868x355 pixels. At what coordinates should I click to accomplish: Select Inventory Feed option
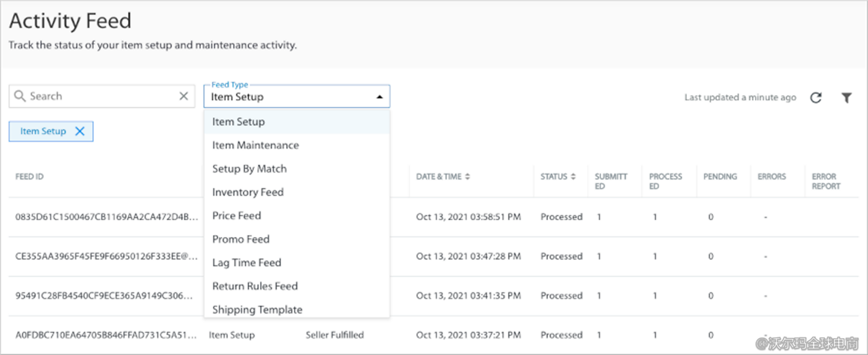pos(248,192)
